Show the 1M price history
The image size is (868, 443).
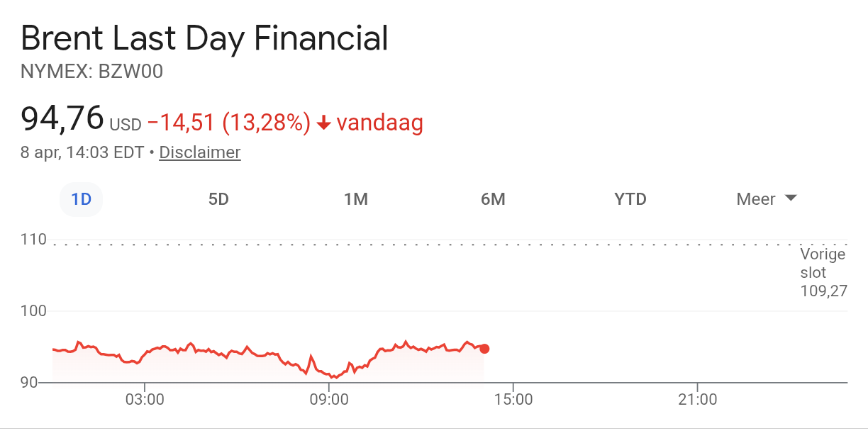coord(355,199)
